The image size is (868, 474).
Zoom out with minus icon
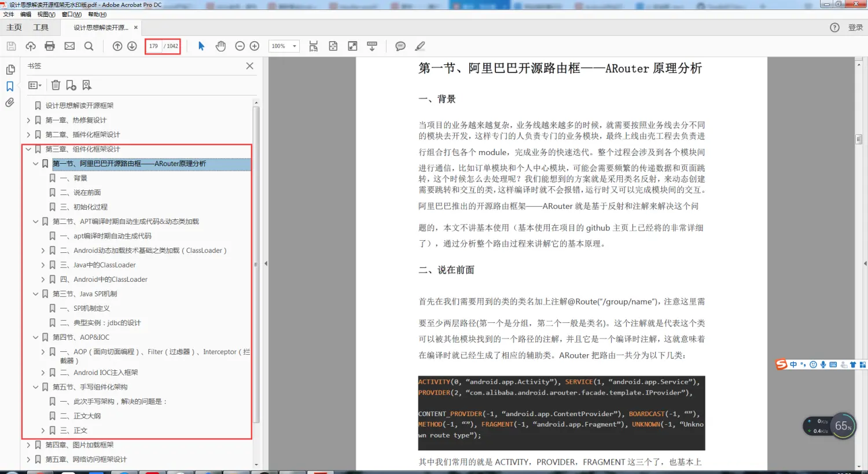point(240,46)
